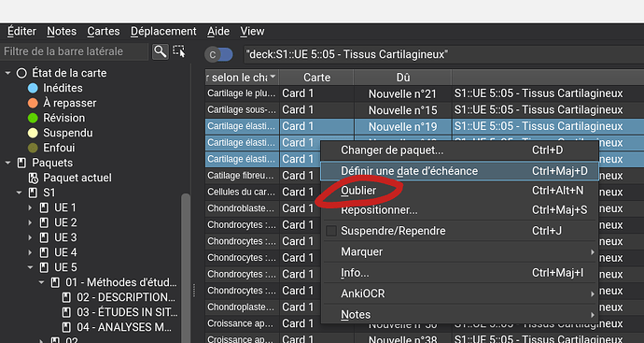Open the Cartes menu

pos(104,31)
